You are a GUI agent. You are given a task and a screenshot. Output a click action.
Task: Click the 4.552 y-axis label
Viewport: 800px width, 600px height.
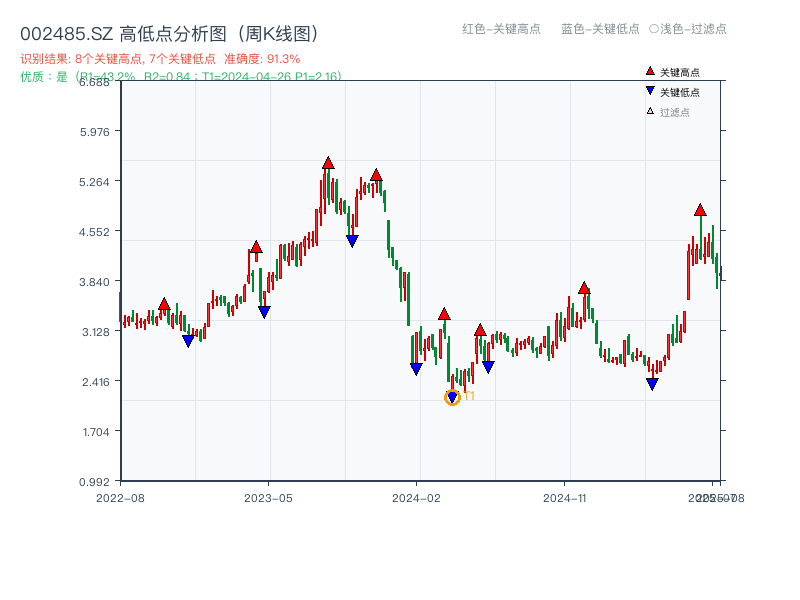coord(94,232)
